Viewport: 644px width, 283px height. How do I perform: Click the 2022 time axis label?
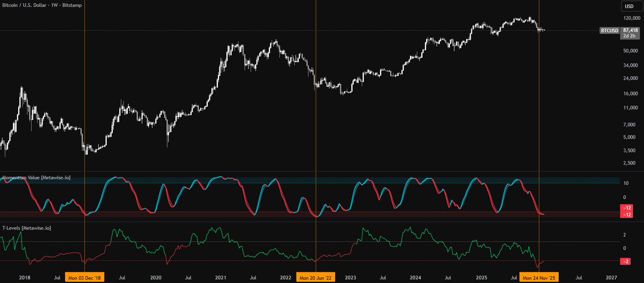[x=285, y=278]
